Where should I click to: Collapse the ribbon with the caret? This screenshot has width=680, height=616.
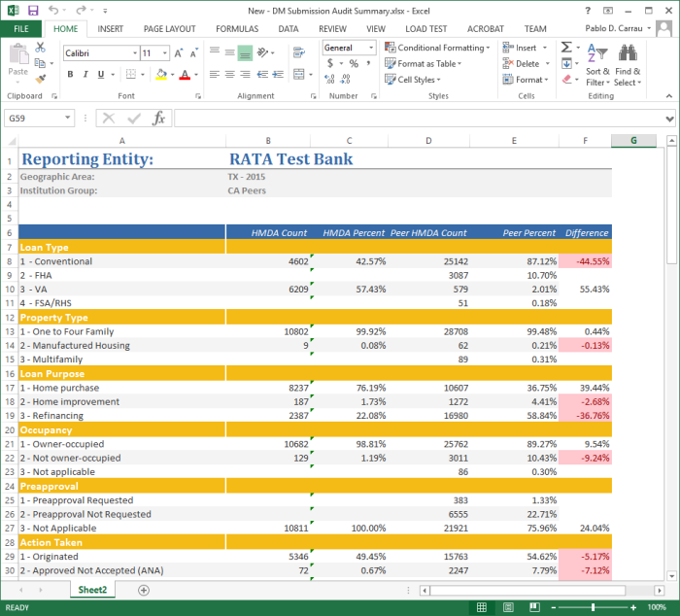tap(669, 96)
